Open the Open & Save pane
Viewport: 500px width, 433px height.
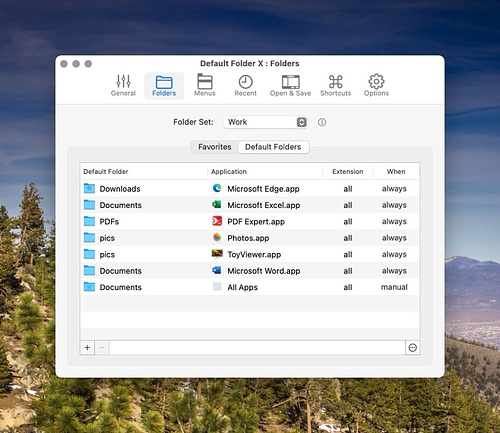coord(290,85)
